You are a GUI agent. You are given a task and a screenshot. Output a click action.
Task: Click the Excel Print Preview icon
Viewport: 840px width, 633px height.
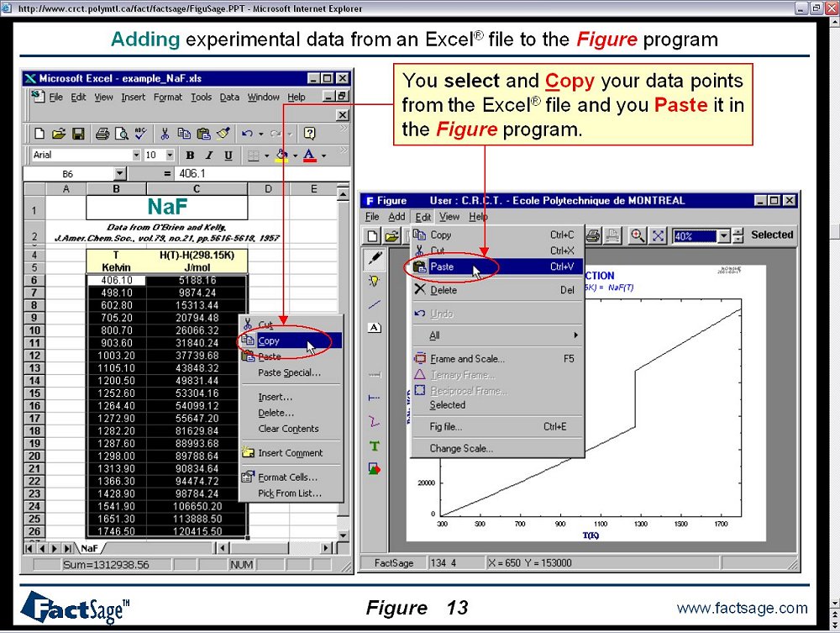121,134
